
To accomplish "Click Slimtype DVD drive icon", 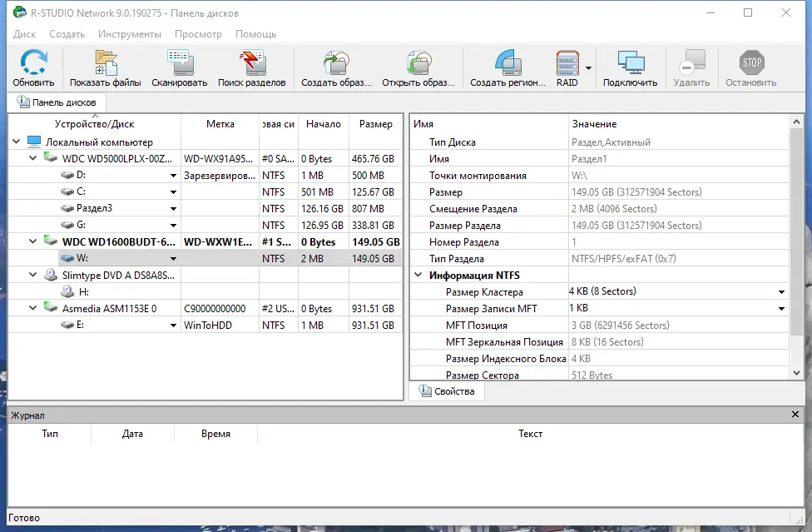I will (x=51, y=275).
